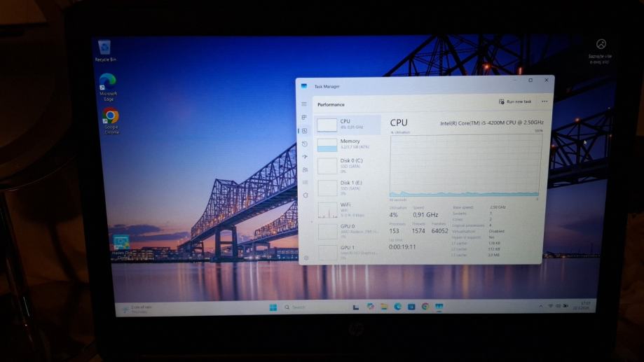Open the Google Chrome desktop shortcut

[x=111, y=120]
